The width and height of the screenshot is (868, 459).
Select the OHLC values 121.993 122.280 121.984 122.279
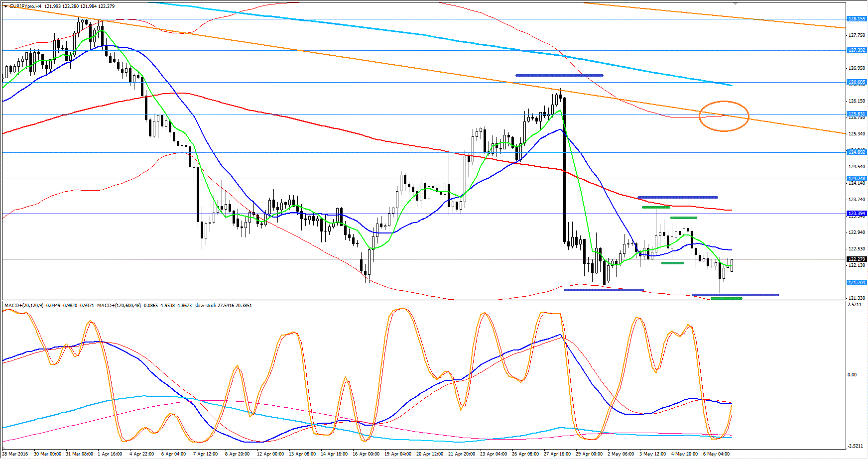coord(79,6)
